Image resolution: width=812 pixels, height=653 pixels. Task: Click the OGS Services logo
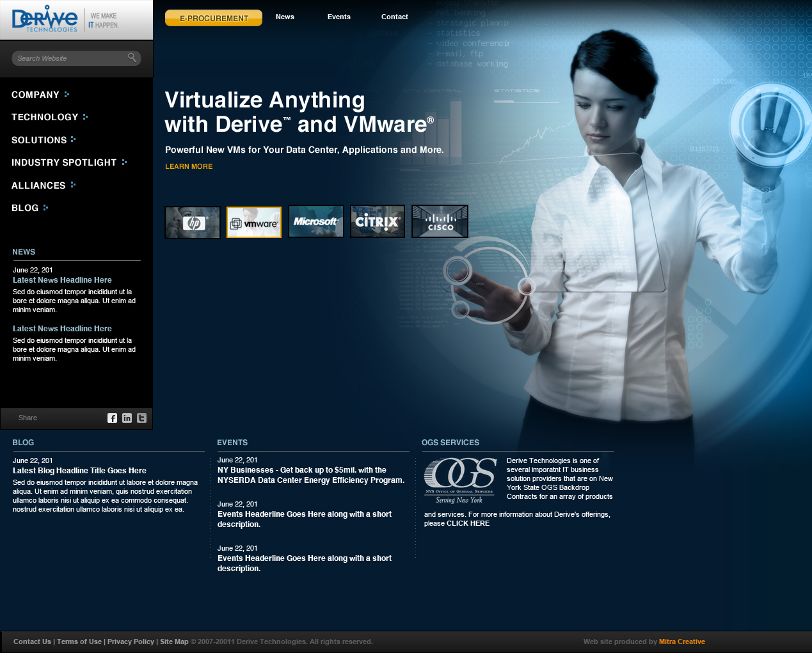pos(459,480)
